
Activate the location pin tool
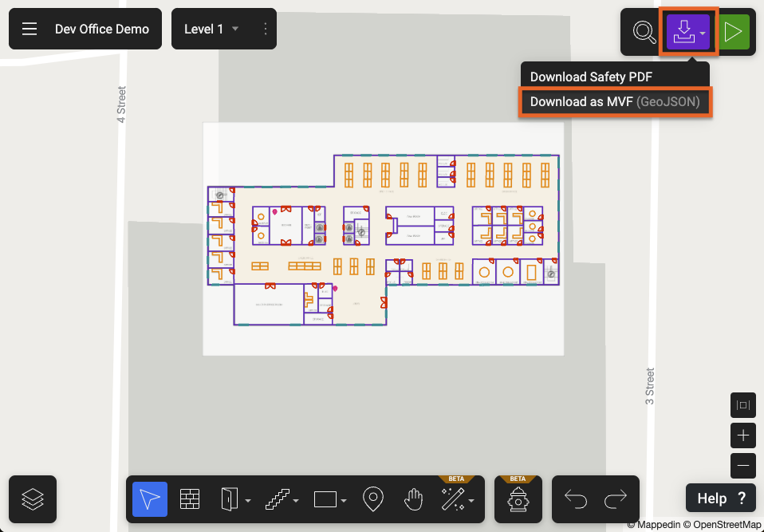tap(372, 499)
